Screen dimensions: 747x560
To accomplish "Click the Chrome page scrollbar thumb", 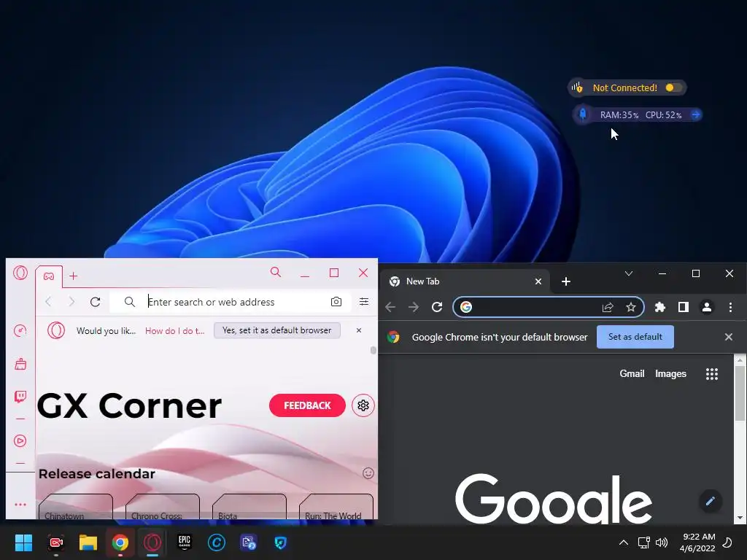I will click(740, 393).
